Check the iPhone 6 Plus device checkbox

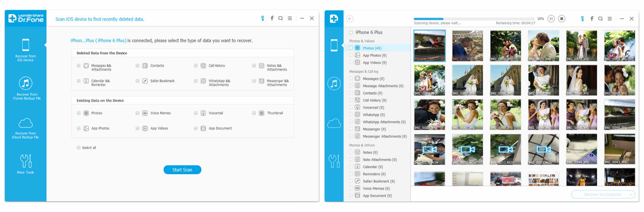click(x=351, y=32)
